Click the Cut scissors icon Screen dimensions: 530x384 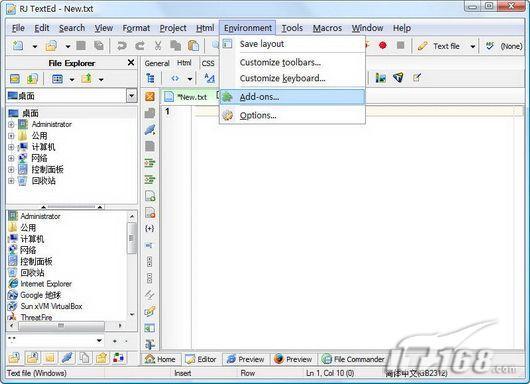coord(158,46)
